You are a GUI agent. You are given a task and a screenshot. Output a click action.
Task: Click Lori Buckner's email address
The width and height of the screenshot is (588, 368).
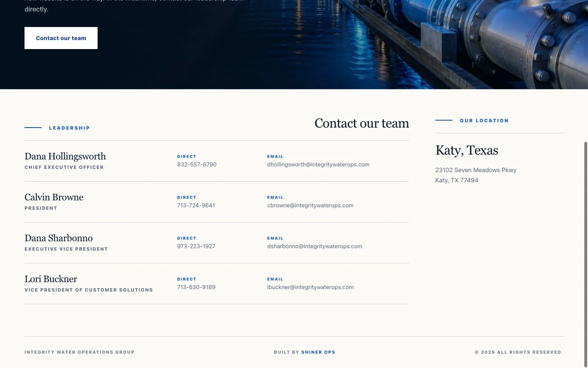point(310,287)
